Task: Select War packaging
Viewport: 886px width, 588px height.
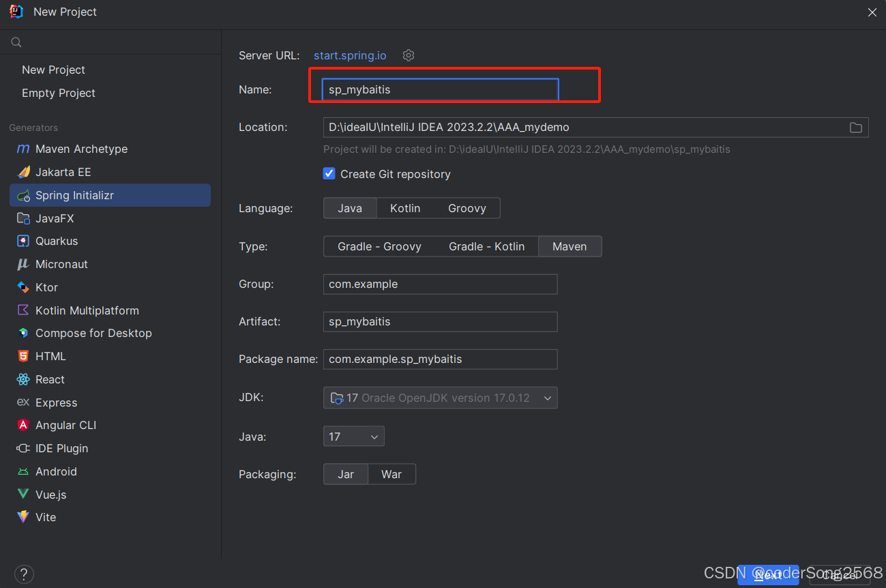Action: click(x=392, y=474)
